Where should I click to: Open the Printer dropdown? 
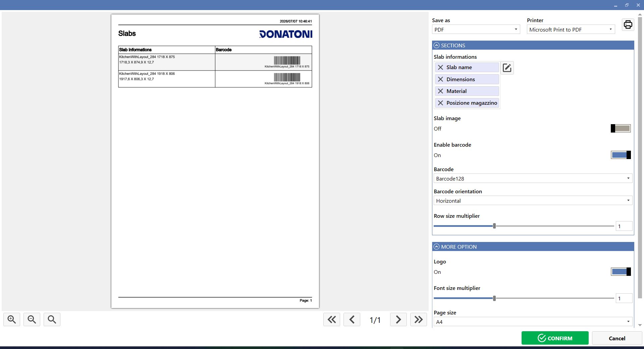coord(571,30)
